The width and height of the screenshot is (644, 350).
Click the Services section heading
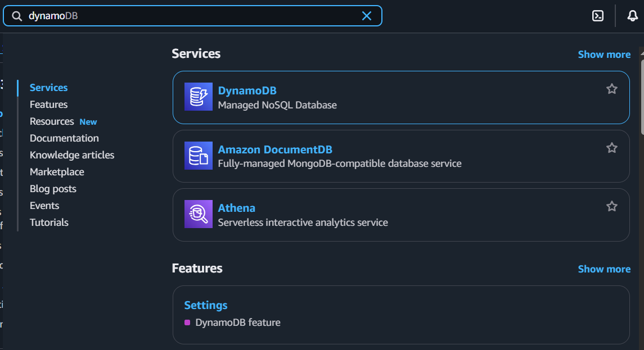tap(196, 54)
